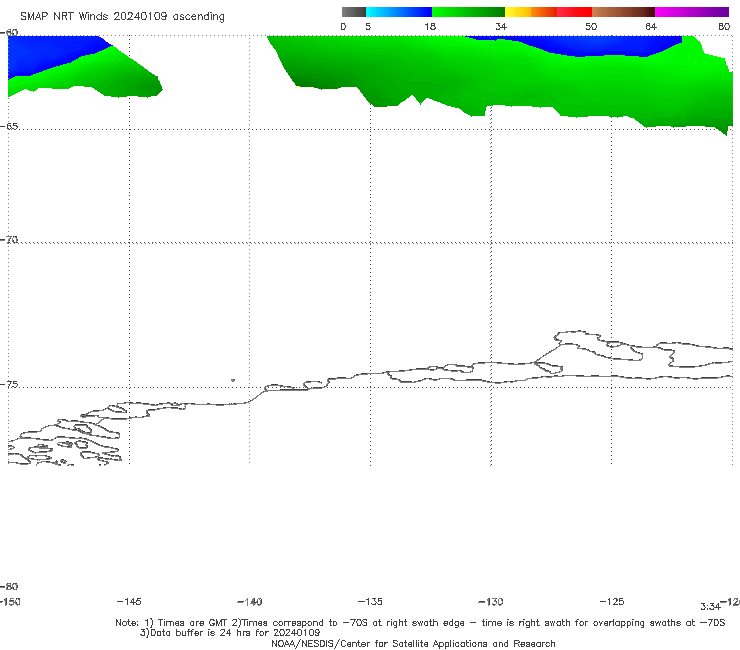Click the color bar label '5'
This screenshot has height=650, width=740.
pos(368,26)
